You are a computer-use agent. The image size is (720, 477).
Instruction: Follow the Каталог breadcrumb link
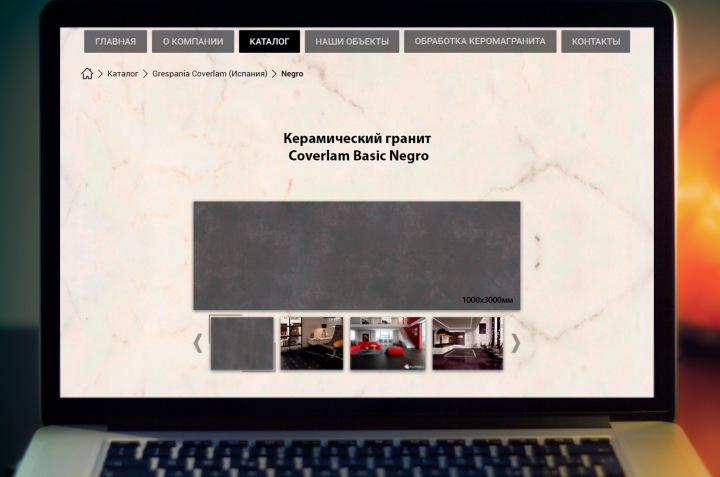(x=123, y=73)
